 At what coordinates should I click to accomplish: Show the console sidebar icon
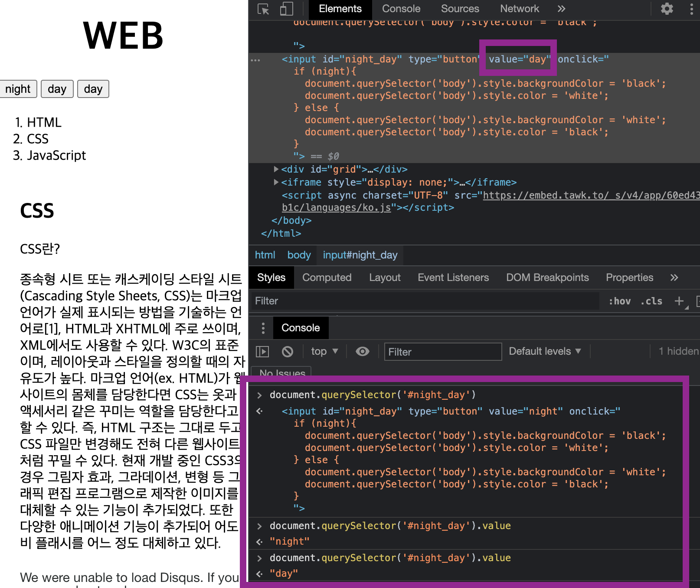(x=262, y=351)
